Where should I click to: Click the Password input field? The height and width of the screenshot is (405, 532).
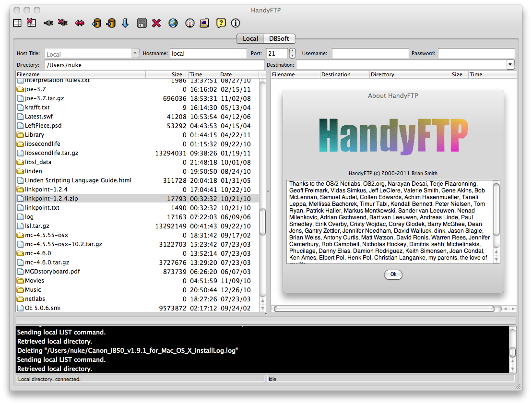476,53
